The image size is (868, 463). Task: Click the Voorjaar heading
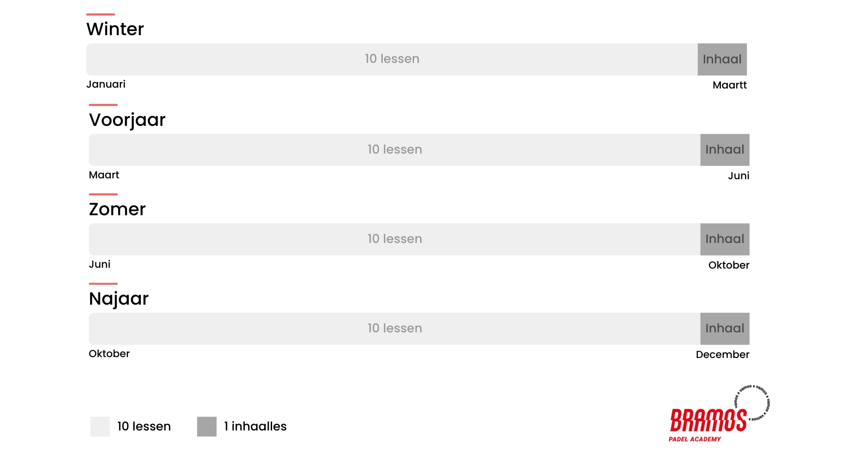click(x=127, y=120)
